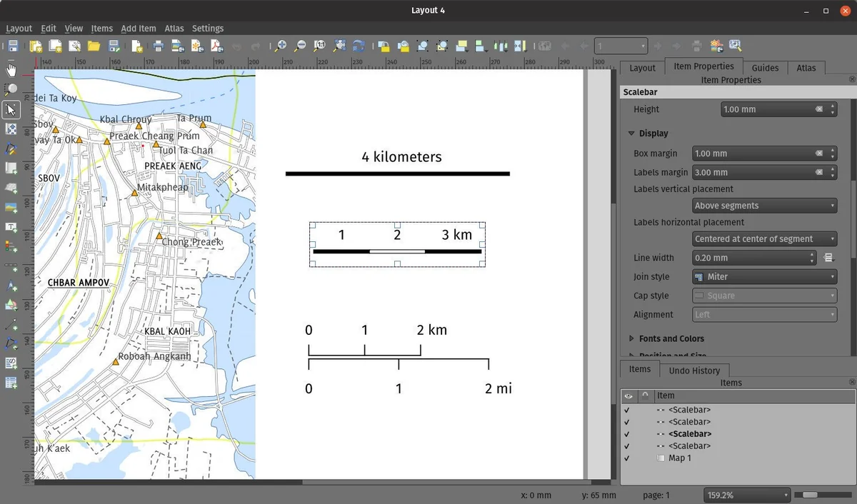Click the Add Picture tool
The image size is (857, 504).
[x=11, y=208]
